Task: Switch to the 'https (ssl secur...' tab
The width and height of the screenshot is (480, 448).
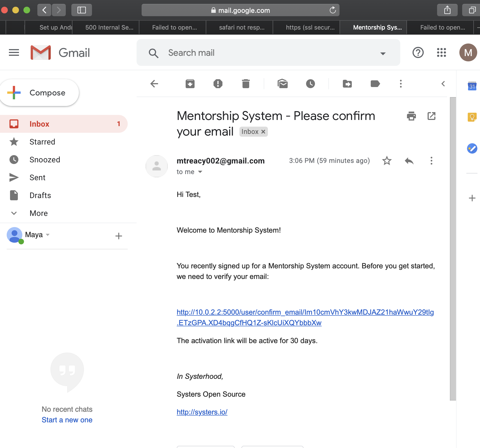Action: point(307,27)
